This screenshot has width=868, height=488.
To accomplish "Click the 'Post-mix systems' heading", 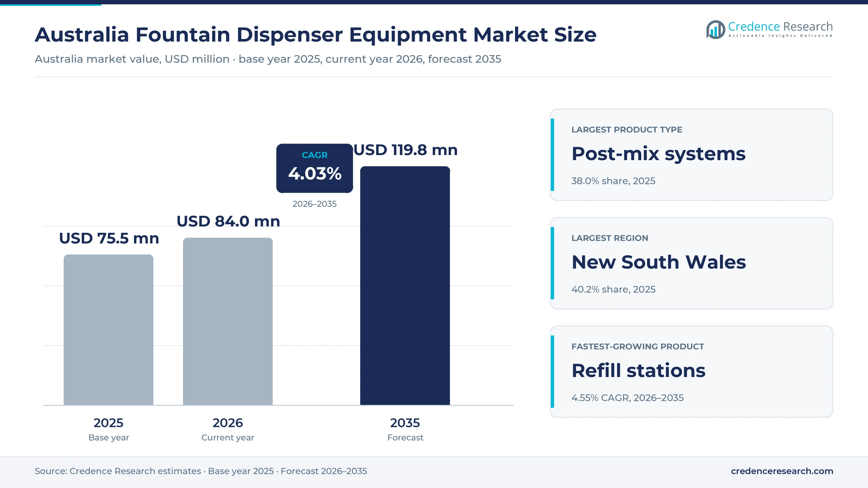I will (658, 154).
